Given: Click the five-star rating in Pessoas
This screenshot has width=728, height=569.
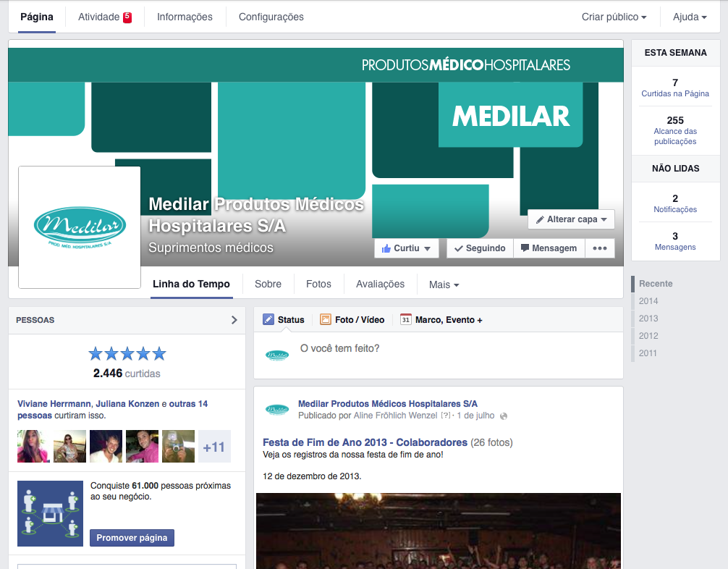Looking at the screenshot, I should pyautogui.click(x=127, y=354).
